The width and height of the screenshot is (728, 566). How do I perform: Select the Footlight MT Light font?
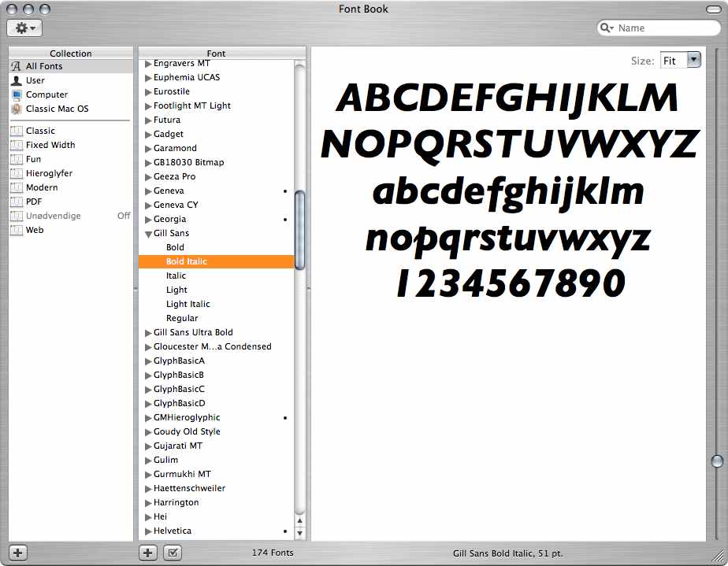coord(191,105)
